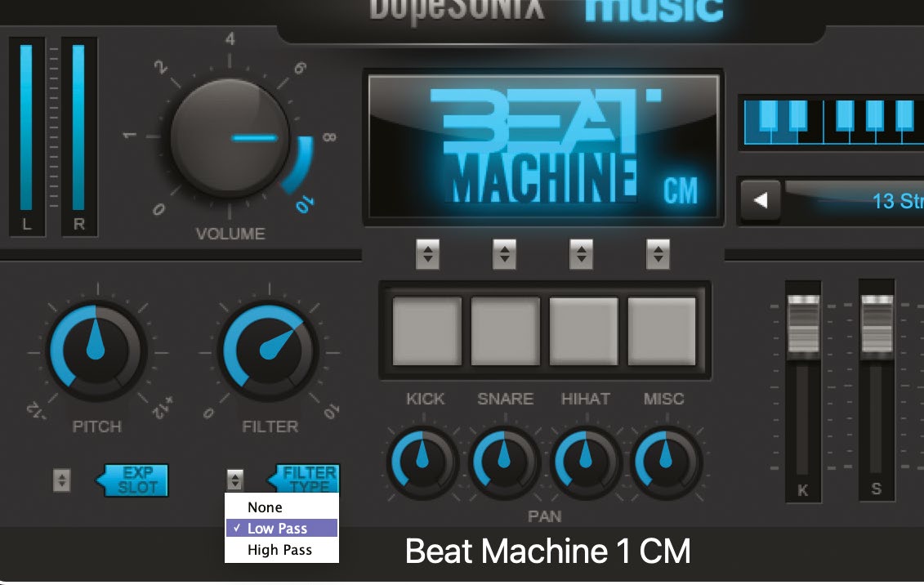Go to previous preset with left arrow
Viewport: 924px width, 585px height.
[x=761, y=201]
